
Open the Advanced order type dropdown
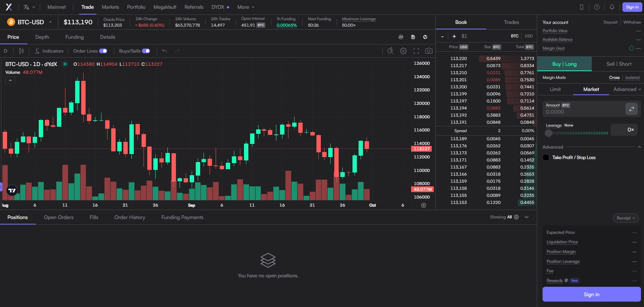pos(627,89)
